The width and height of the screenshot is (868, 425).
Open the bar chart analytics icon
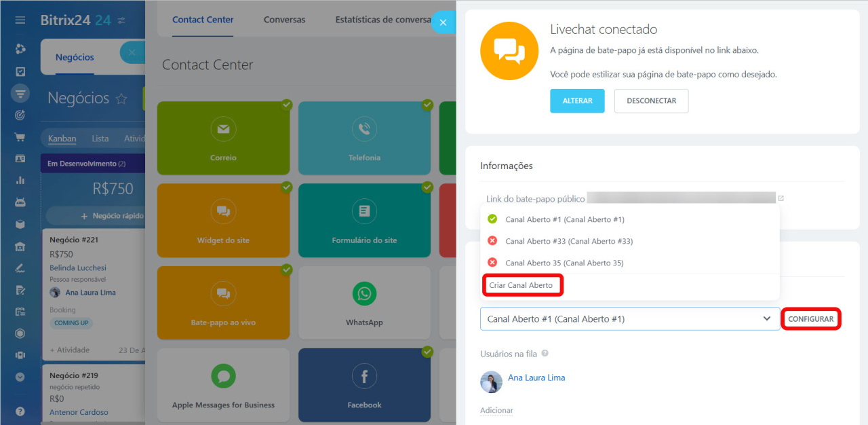pos(20,181)
